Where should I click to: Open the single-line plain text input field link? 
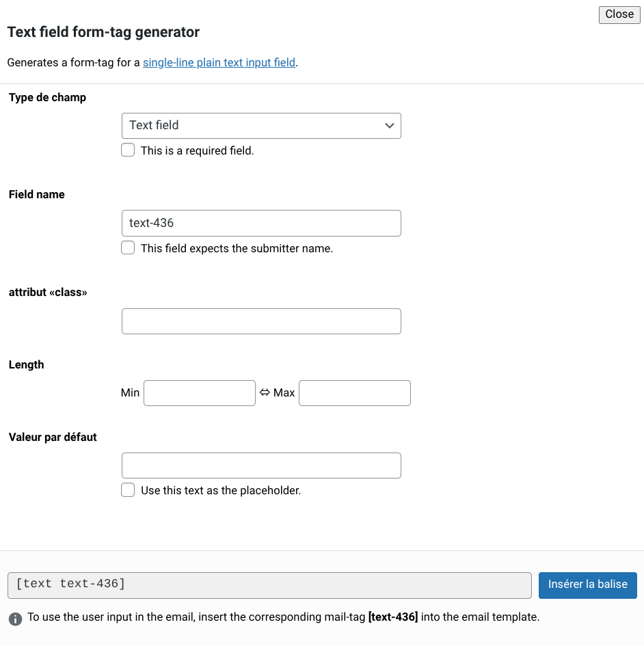(219, 63)
